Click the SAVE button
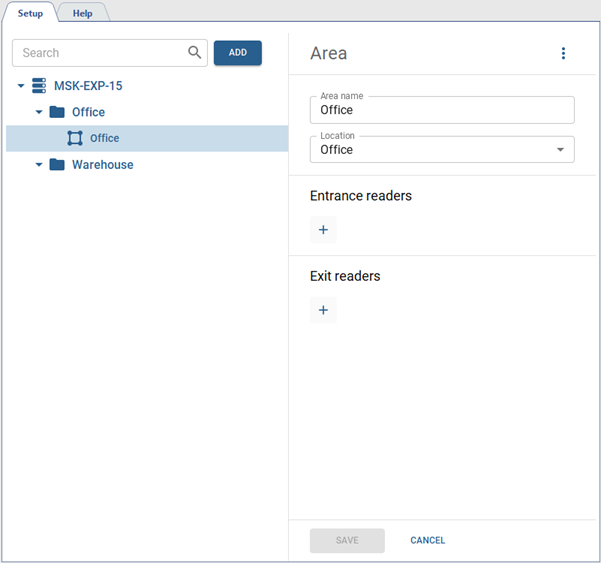The height and width of the screenshot is (563, 601). coord(347,540)
